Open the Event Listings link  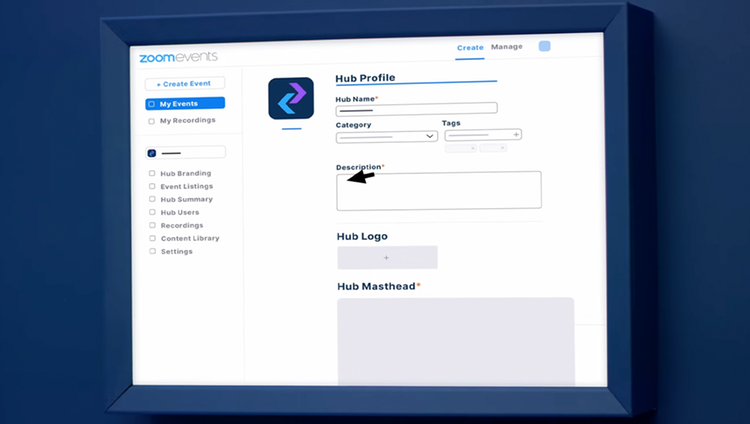[x=187, y=186]
